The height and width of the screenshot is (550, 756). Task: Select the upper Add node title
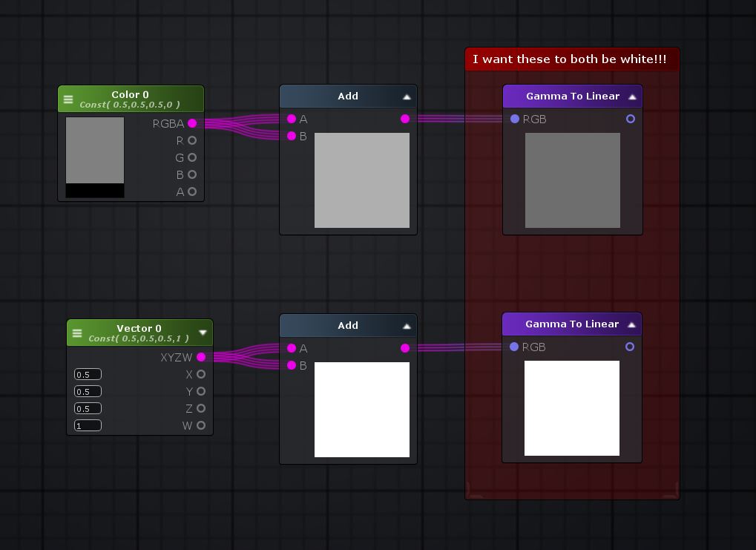tap(348, 96)
